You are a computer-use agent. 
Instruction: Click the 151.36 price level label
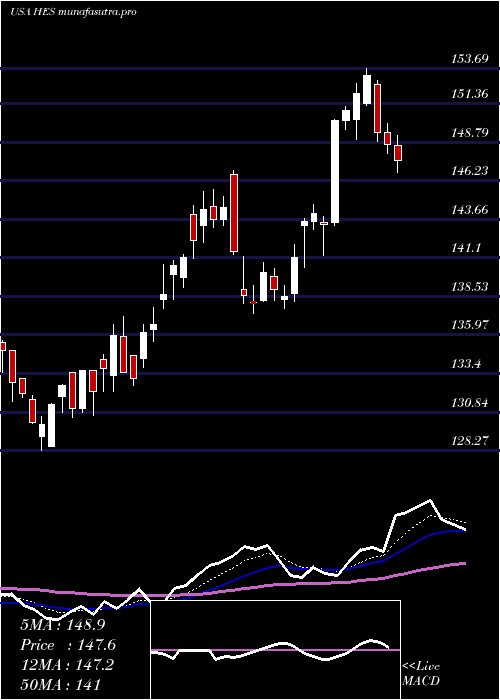470,94
